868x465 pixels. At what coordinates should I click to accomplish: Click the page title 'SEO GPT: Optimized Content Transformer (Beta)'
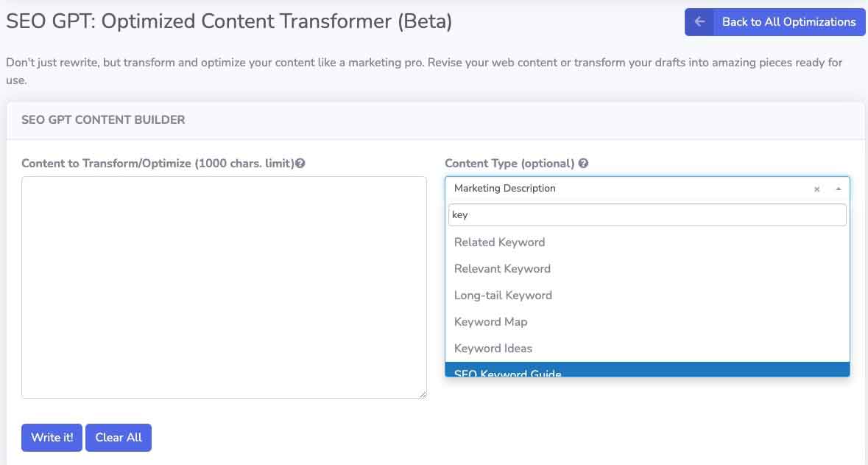tap(229, 21)
